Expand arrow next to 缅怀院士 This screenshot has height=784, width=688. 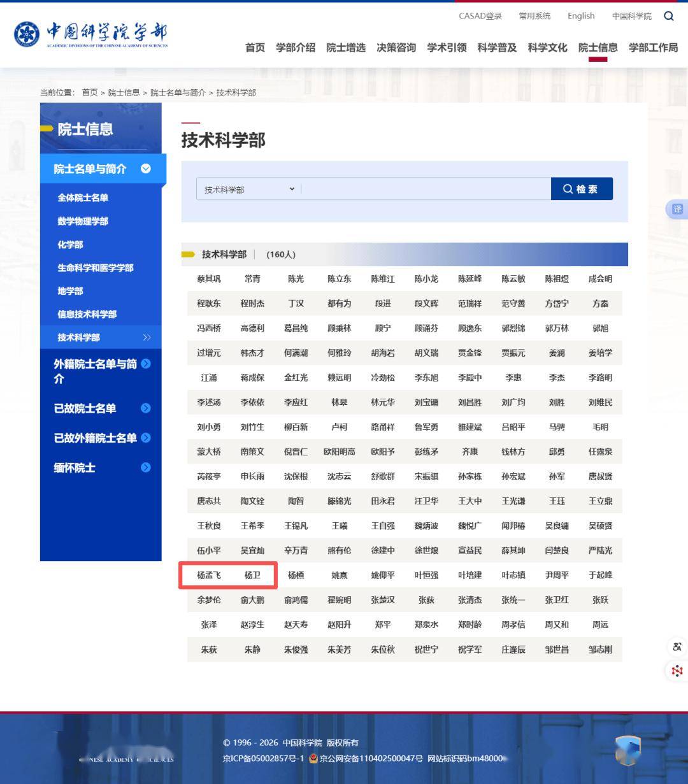146,467
